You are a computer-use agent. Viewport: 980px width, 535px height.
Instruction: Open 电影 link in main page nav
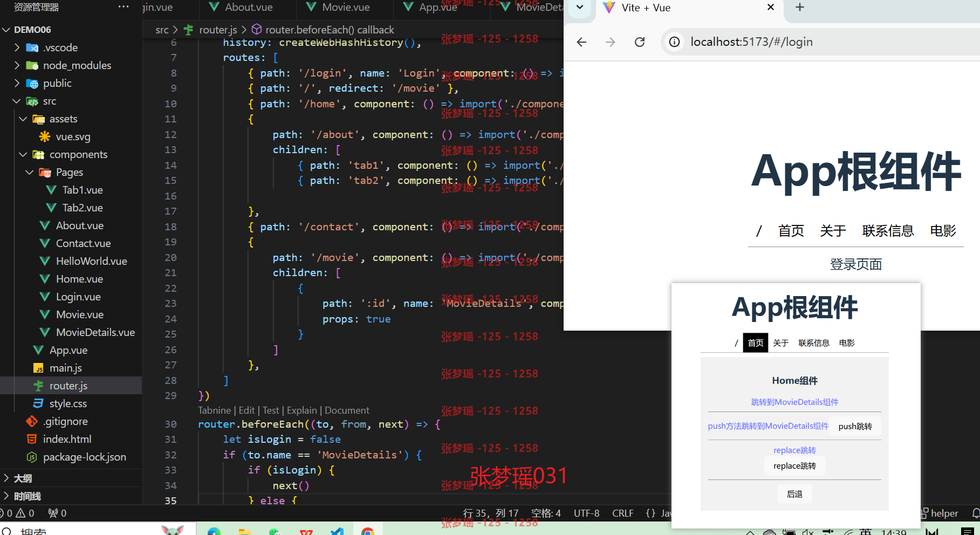coord(943,231)
